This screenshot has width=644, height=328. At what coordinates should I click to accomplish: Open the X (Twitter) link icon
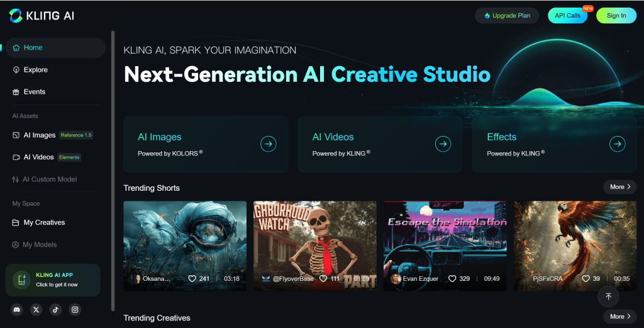[36, 310]
